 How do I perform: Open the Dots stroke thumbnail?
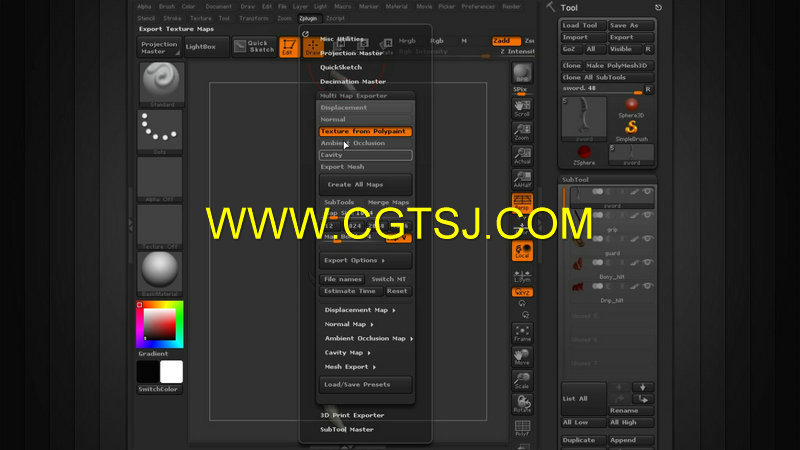point(160,132)
